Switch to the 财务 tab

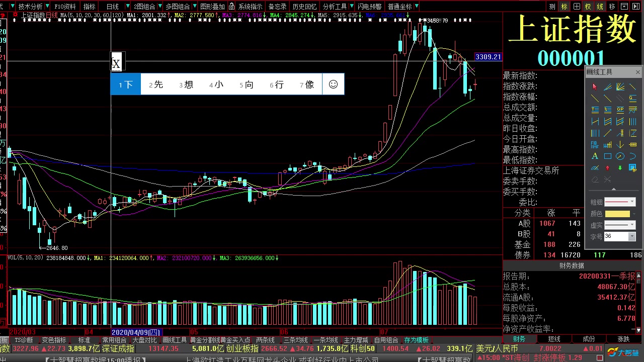(x=519, y=339)
